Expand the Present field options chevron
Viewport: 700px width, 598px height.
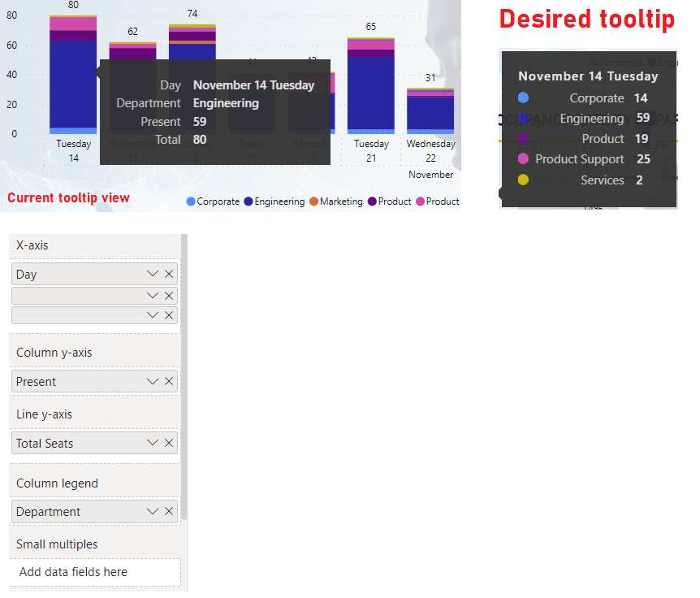(x=153, y=381)
